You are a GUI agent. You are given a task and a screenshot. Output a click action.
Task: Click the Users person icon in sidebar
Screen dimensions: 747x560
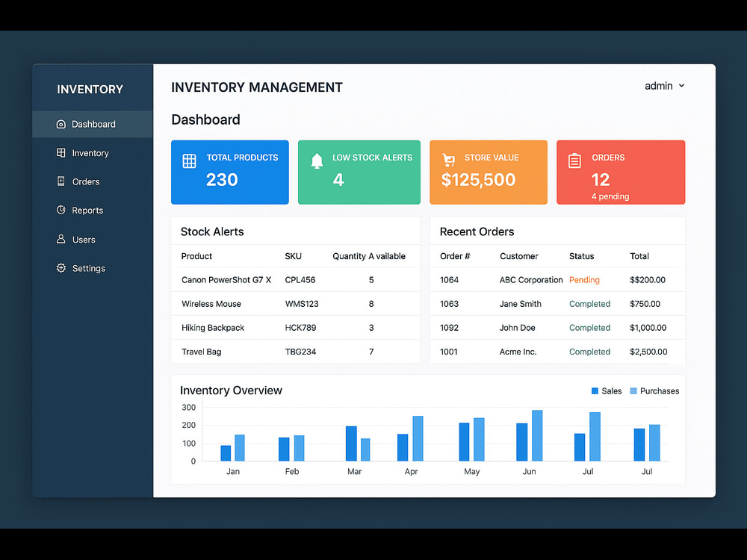61,239
